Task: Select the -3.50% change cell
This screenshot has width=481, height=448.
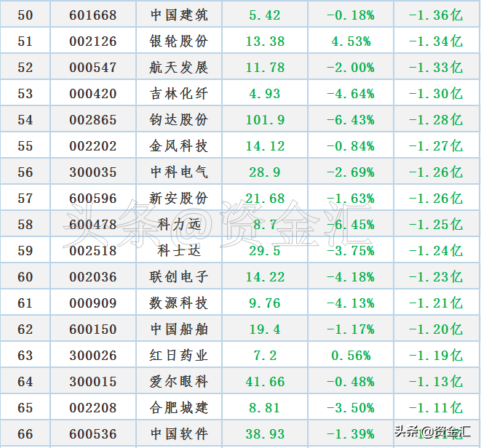Action: pyautogui.click(x=351, y=408)
